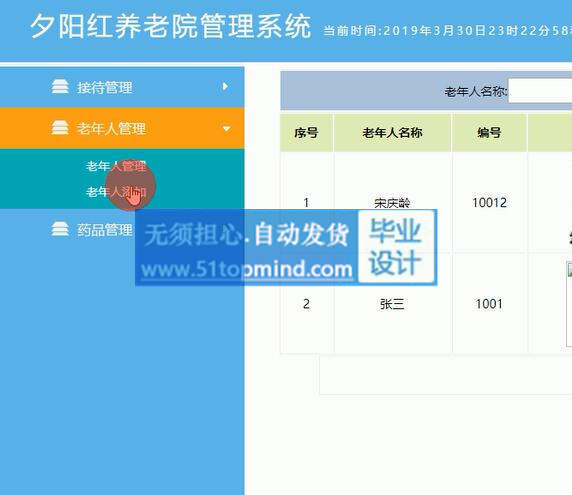Select the 老年人管理 submenu item
This screenshot has width=572, height=495.
pos(116,166)
